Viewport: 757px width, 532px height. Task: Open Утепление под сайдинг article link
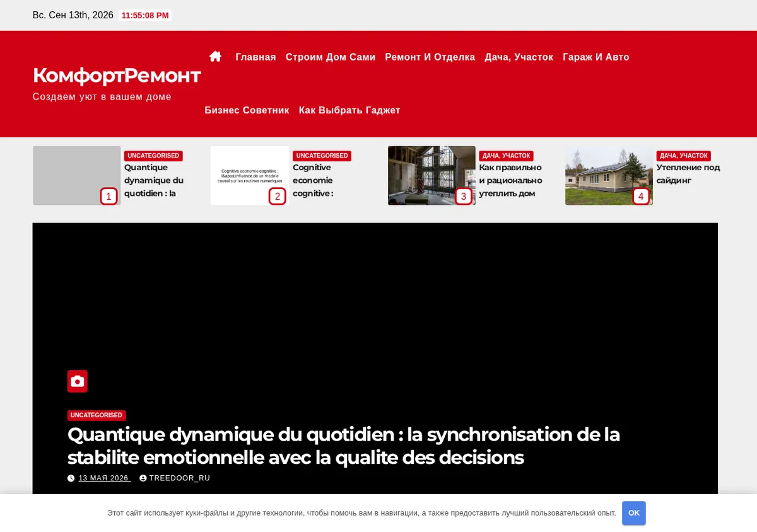tap(688, 174)
